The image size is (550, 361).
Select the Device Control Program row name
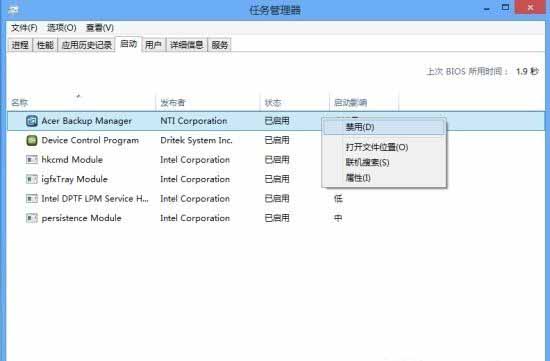pos(90,140)
